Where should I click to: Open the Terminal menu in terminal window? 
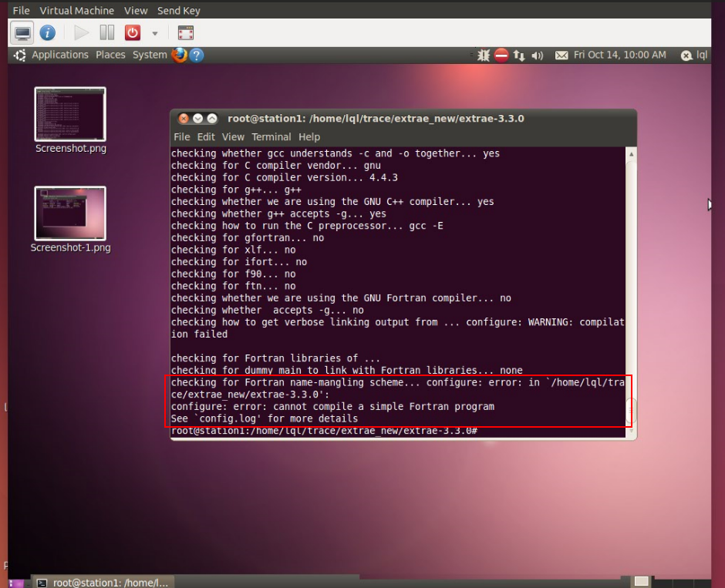pyautogui.click(x=271, y=136)
